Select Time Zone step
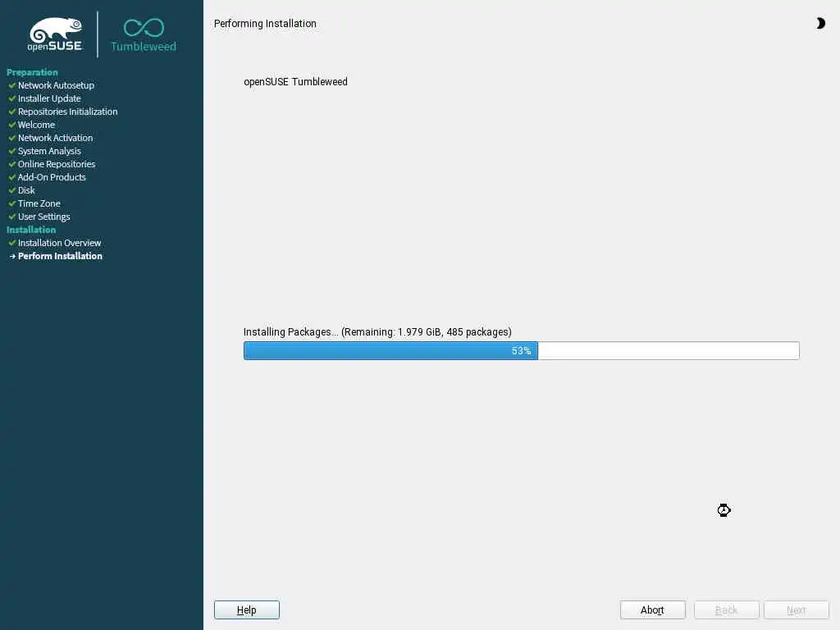Screen dimensions: 840x630 click(39, 203)
